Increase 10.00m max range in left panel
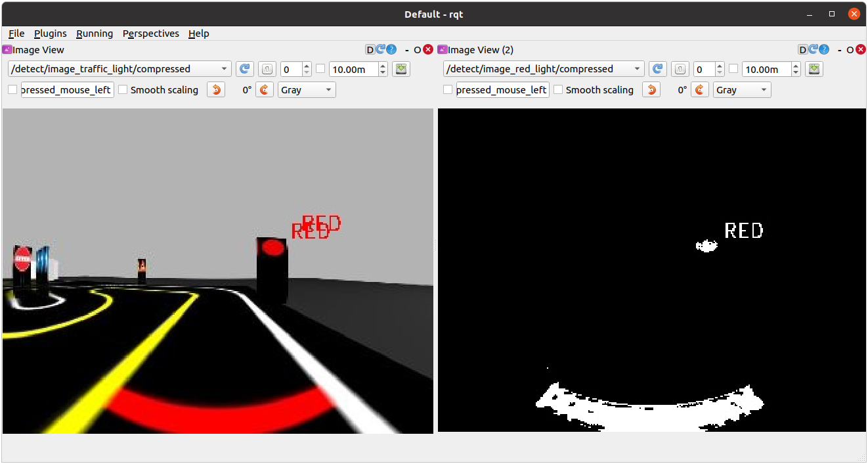This screenshot has width=868, height=464. [383, 66]
